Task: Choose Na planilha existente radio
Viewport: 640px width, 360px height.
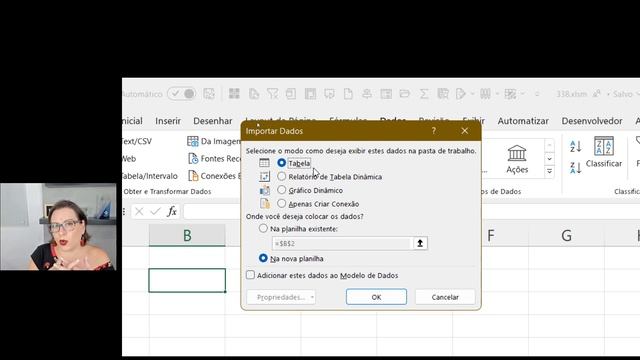Action: tap(263, 229)
